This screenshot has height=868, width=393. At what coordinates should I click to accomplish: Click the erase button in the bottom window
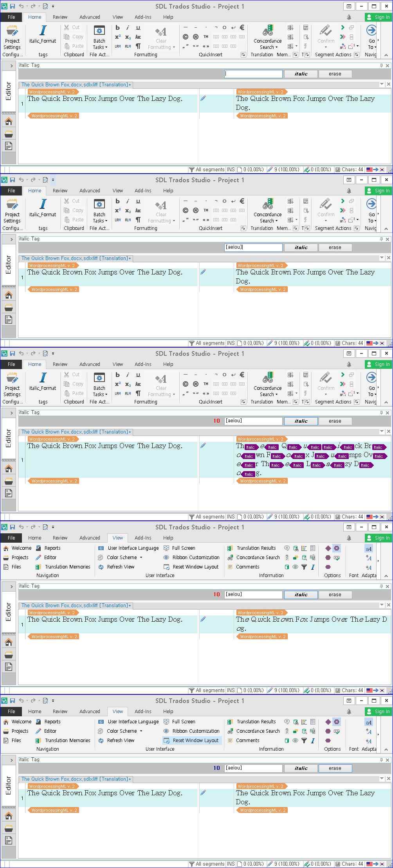(335, 768)
